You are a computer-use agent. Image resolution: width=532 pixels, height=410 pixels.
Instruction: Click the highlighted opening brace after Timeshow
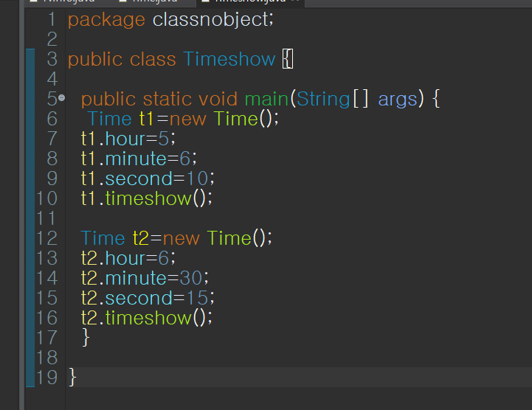point(287,59)
